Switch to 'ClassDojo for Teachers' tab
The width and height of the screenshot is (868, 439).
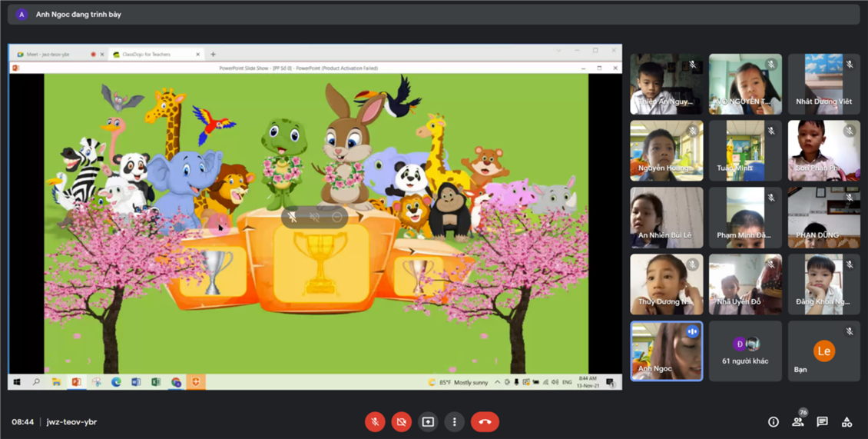(x=156, y=55)
